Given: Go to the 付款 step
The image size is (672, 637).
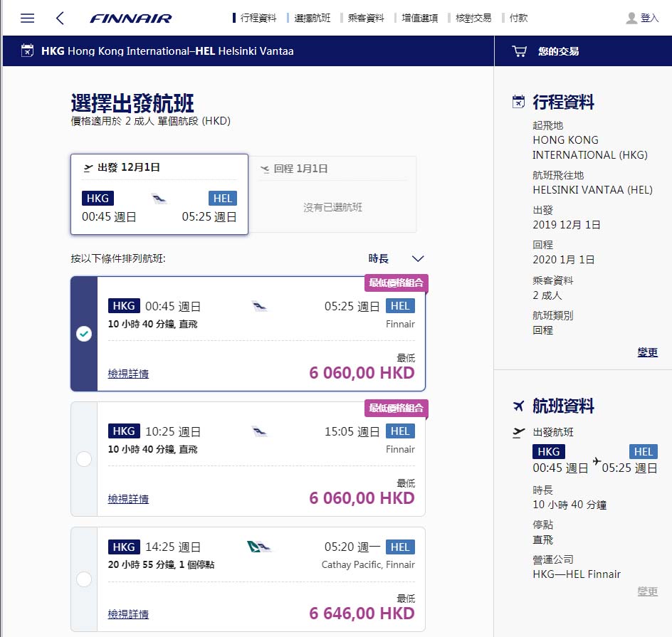Looking at the screenshot, I should point(518,18).
